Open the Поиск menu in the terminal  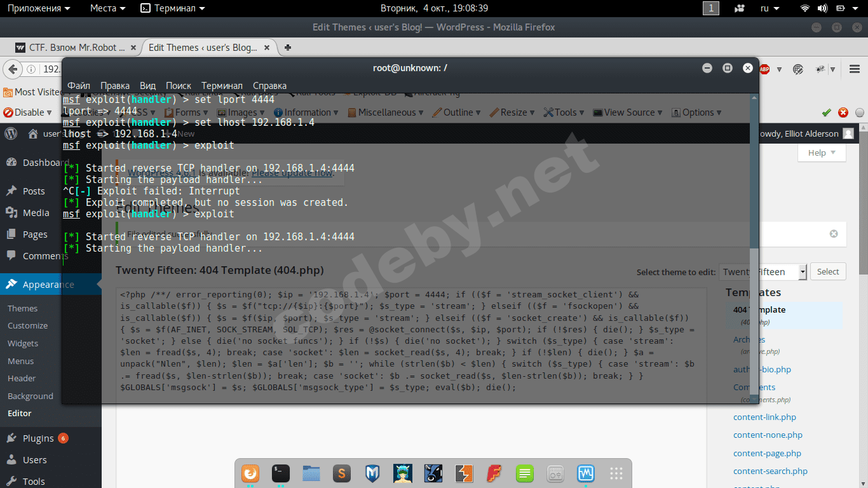click(179, 86)
